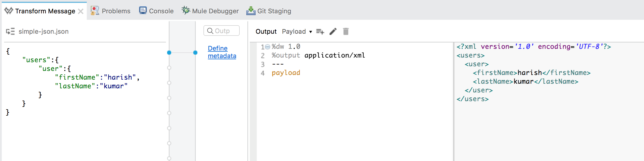Switch to the Console tab
The width and height of the screenshot is (644, 161).
(161, 11)
